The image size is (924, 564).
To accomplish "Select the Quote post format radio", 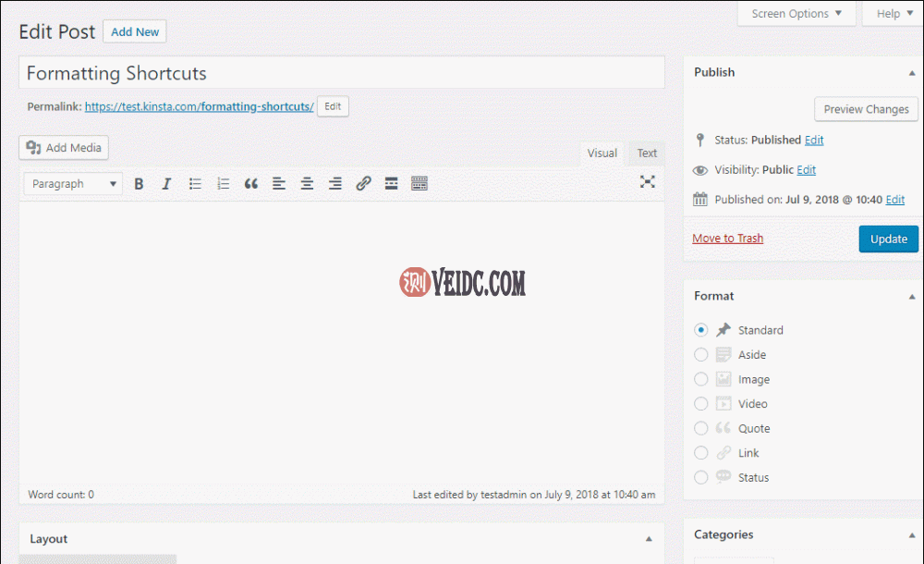I will point(700,428).
